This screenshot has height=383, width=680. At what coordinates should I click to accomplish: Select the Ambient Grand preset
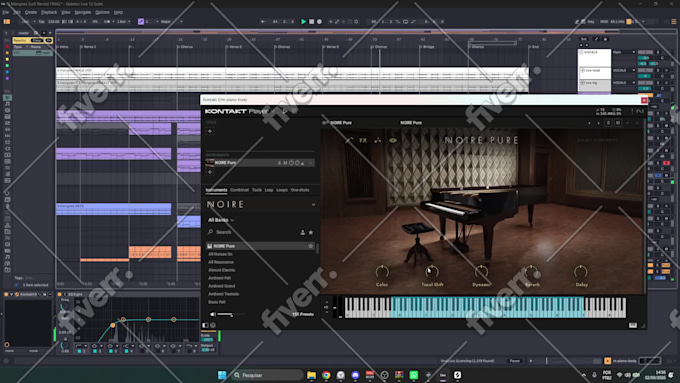222,286
